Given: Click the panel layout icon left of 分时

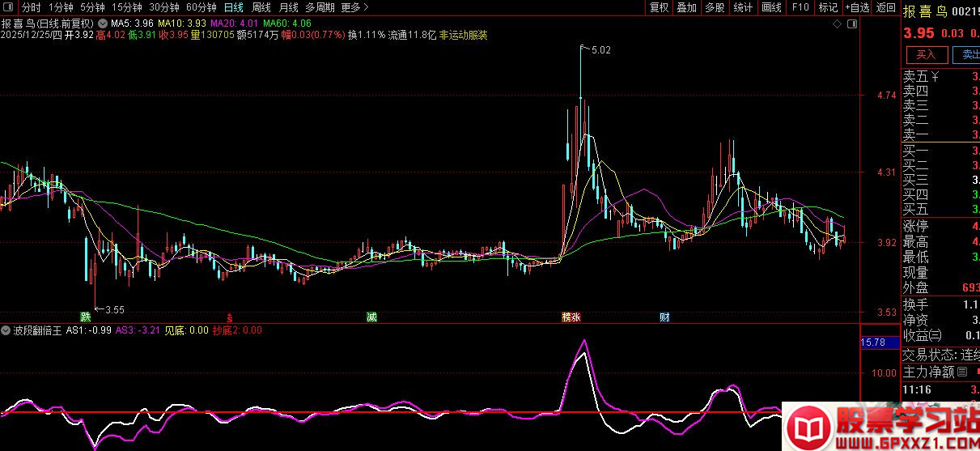Looking at the screenshot, I should [9, 7].
